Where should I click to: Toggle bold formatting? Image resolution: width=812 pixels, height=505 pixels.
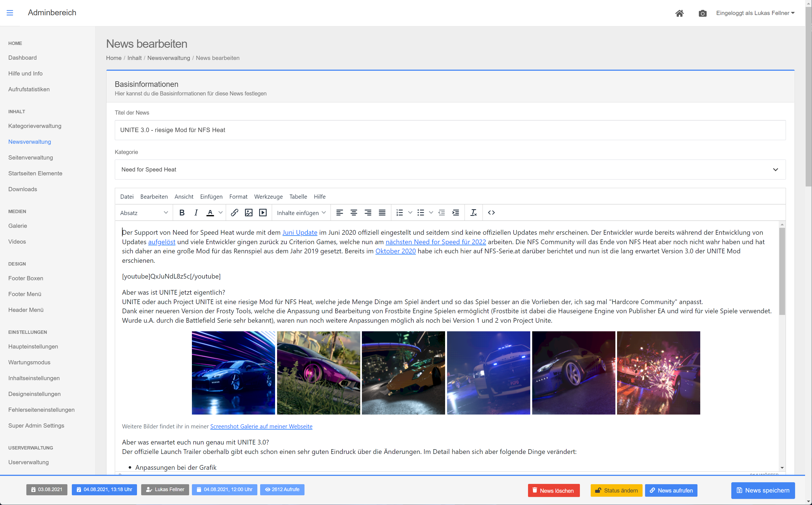[182, 213]
